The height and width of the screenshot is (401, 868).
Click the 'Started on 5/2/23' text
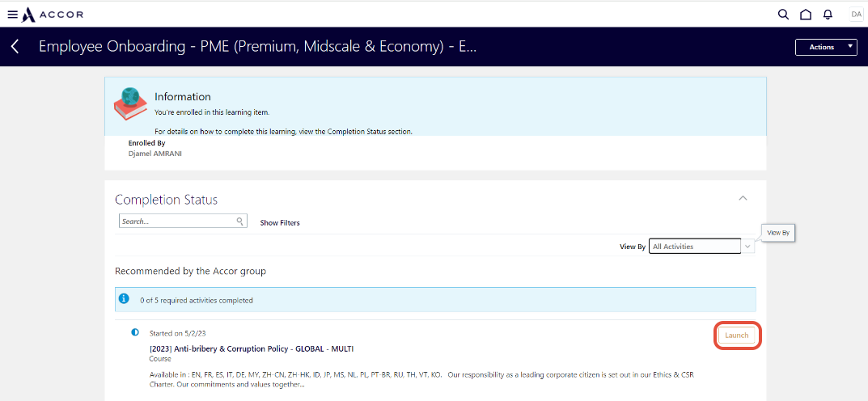tap(178, 334)
